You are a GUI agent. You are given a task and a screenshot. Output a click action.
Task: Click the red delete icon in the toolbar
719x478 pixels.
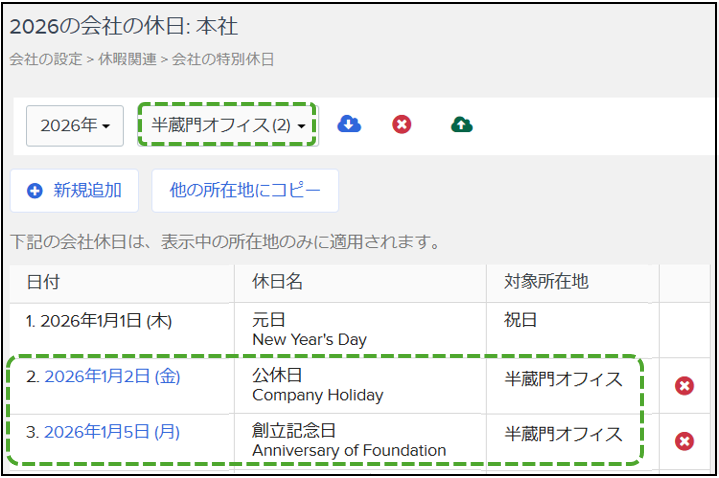pyautogui.click(x=402, y=124)
